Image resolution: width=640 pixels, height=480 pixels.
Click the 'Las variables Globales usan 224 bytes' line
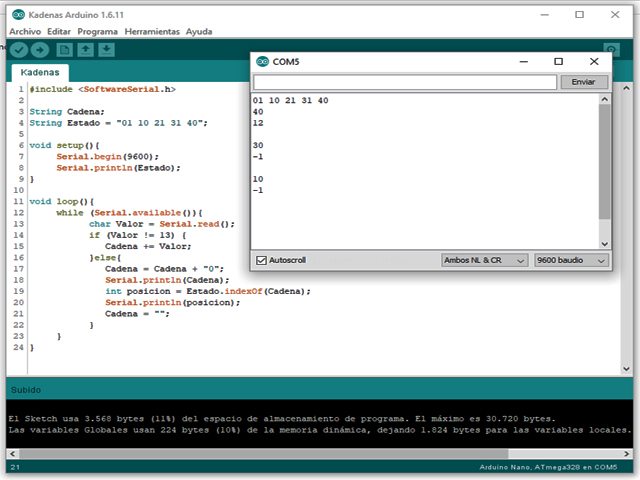[x=320, y=430]
